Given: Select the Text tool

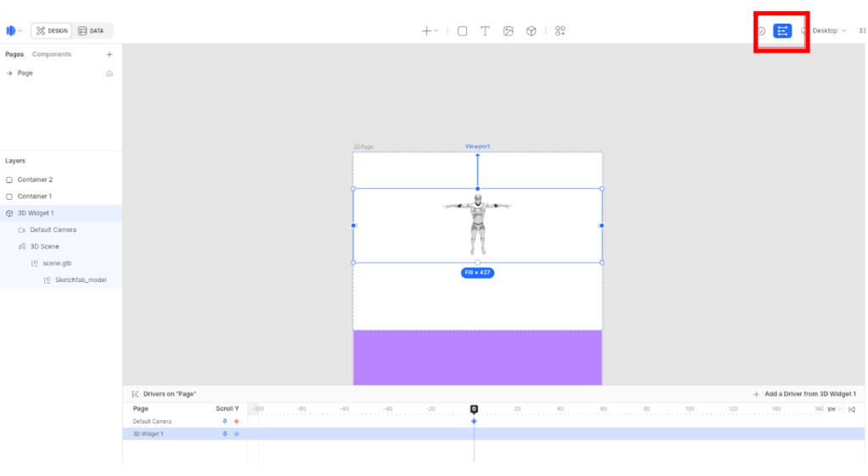Looking at the screenshot, I should pos(485,31).
